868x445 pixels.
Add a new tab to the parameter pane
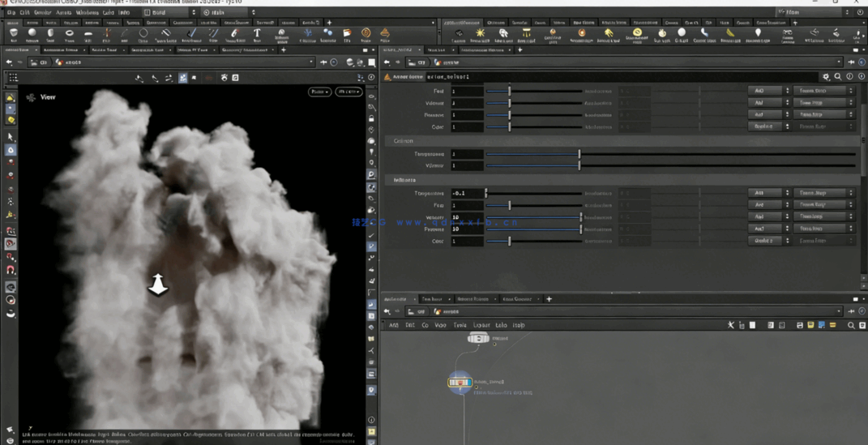[520, 49]
